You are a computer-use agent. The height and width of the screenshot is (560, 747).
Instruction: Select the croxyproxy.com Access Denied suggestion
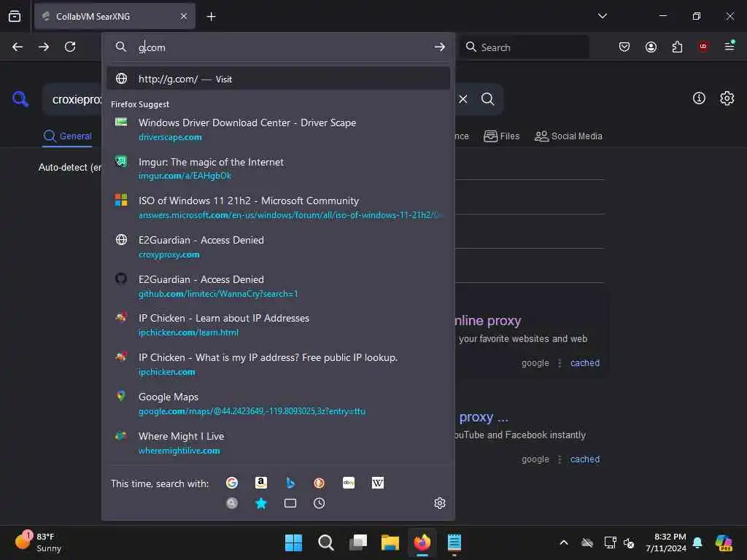pos(278,247)
